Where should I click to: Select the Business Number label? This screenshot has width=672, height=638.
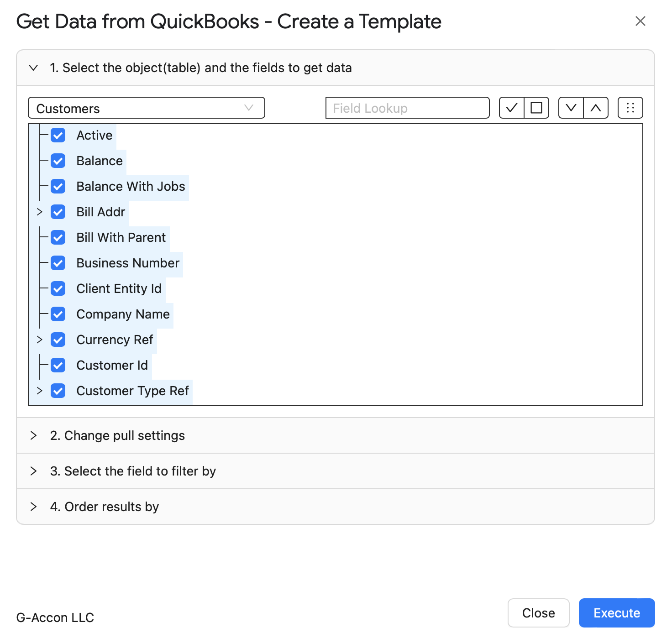[x=128, y=263]
